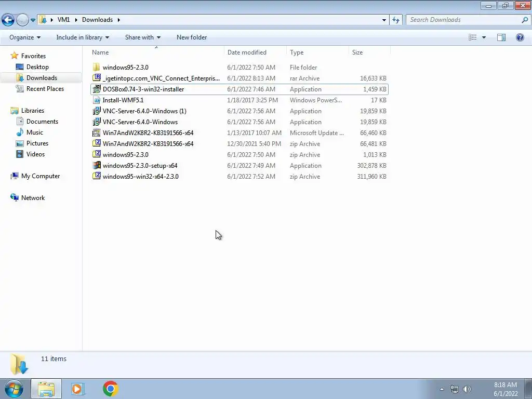The height and width of the screenshot is (399, 532).
Task: Open Recent Places in Favorites
Action: point(45,88)
